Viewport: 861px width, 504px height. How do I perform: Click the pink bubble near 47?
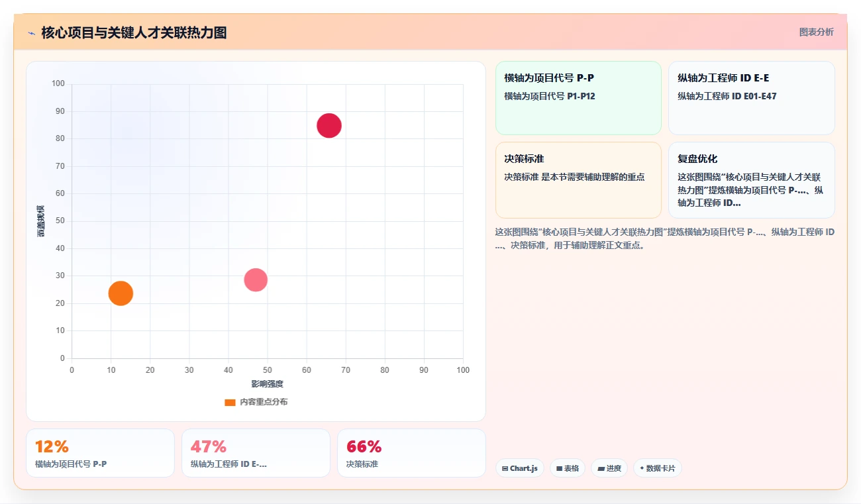click(256, 279)
